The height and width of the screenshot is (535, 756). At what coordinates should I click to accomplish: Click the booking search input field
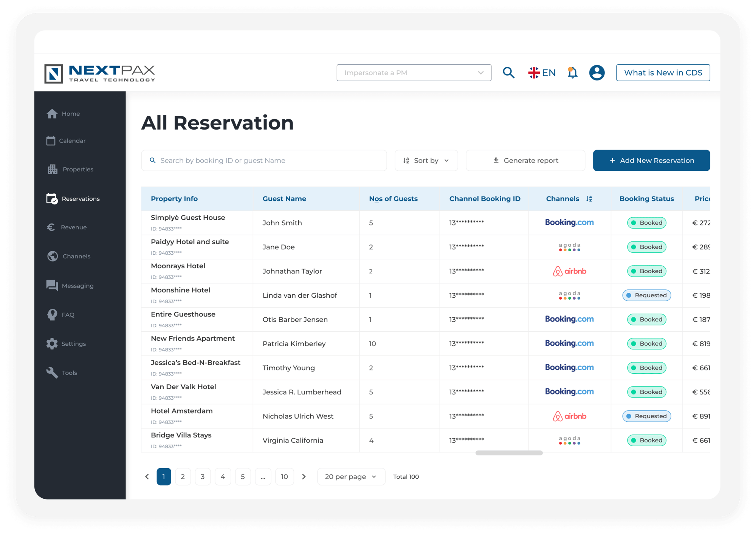[x=264, y=161]
